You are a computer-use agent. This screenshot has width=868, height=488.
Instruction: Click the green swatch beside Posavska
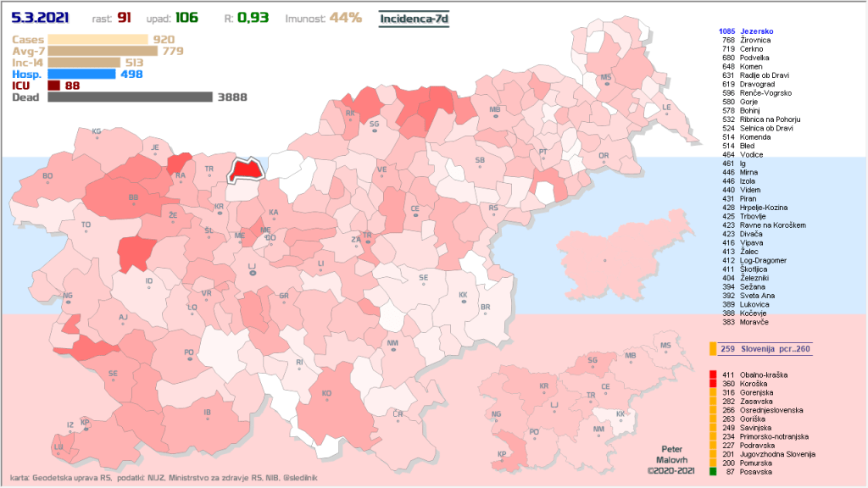tap(713, 472)
